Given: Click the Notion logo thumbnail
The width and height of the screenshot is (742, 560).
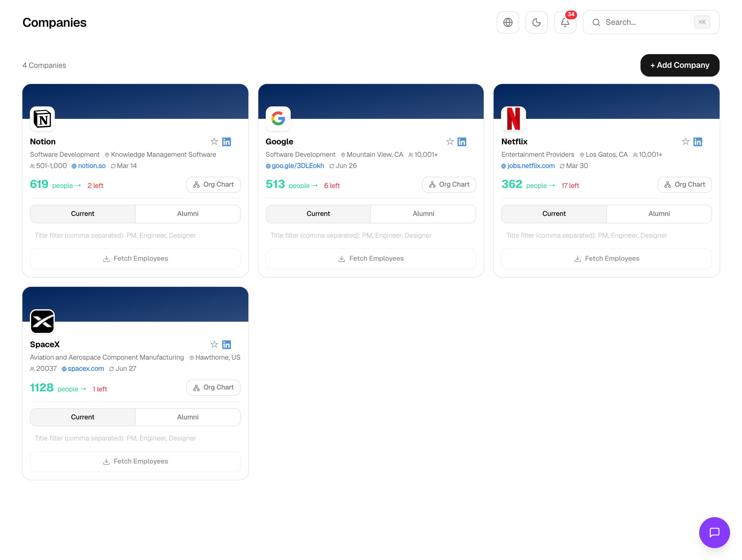Looking at the screenshot, I should [x=42, y=119].
